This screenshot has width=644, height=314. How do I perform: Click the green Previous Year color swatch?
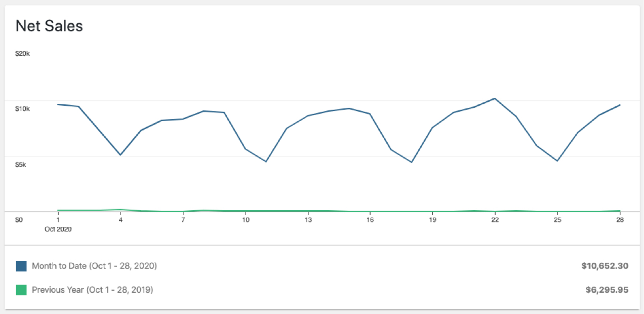[x=21, y=290]
